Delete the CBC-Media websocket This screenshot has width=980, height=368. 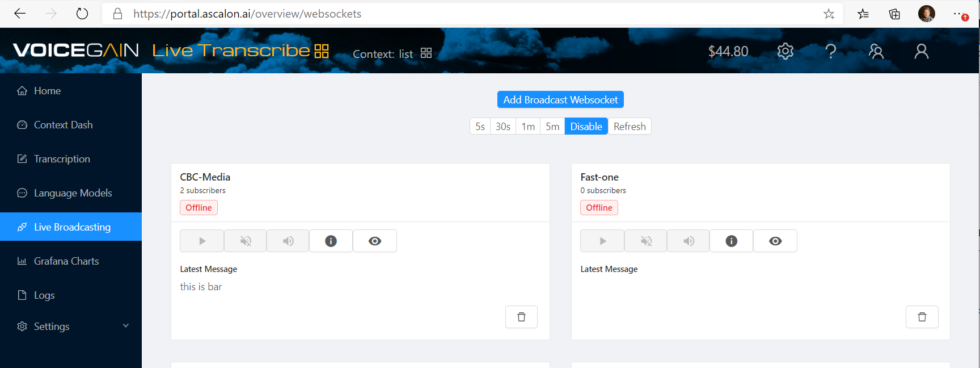click(x=521, y=317)
